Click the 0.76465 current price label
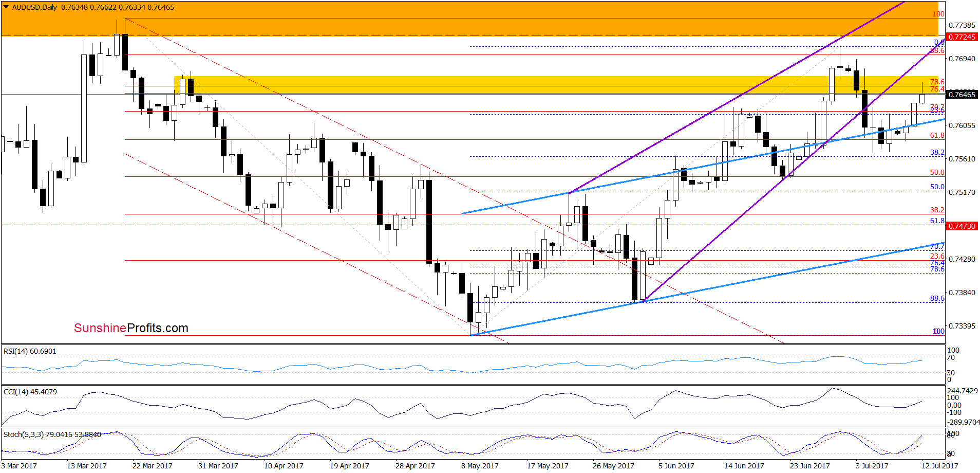This screenshot has height=473, width=980. click(962, 94)
